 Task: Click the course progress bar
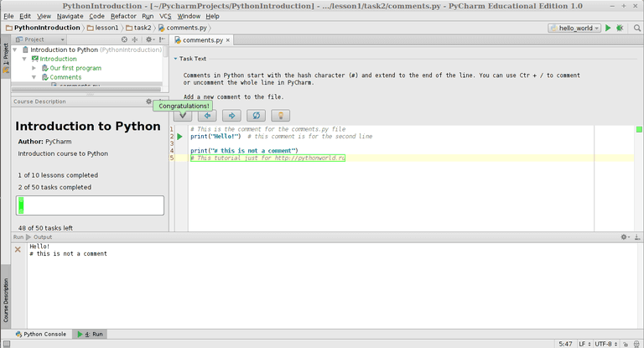click(90, 205)
